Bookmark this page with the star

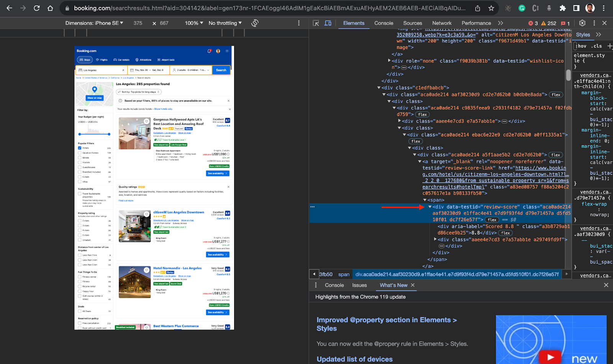click(x=491, y=8)
